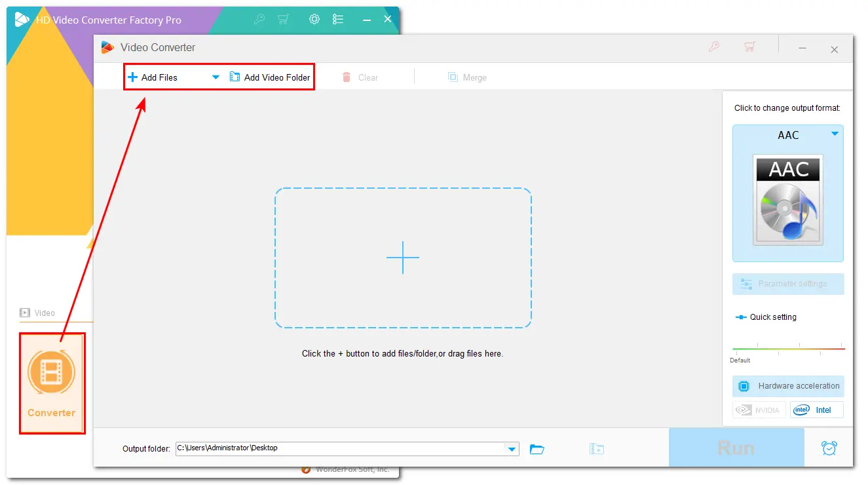
Task: Open register key icon in Video Converter
Action: click(715, 47)
